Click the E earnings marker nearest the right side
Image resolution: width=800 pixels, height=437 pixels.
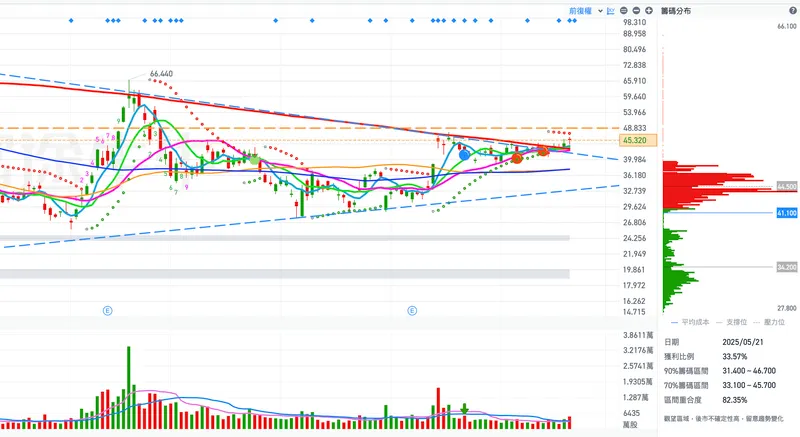point(412,311)
